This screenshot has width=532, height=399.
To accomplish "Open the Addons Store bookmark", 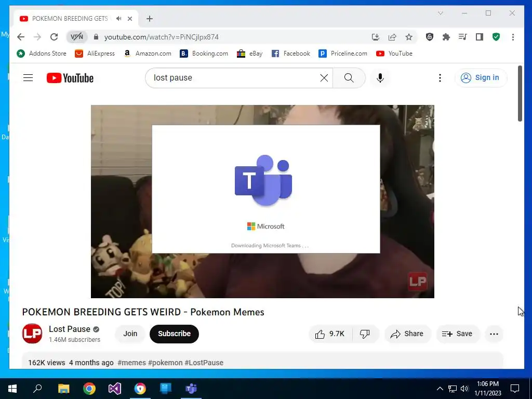I will (x=42, y=54).
